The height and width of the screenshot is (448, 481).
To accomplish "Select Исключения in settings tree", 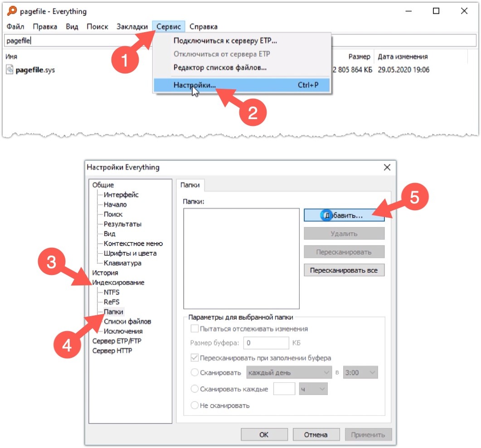I will [123, 332].
